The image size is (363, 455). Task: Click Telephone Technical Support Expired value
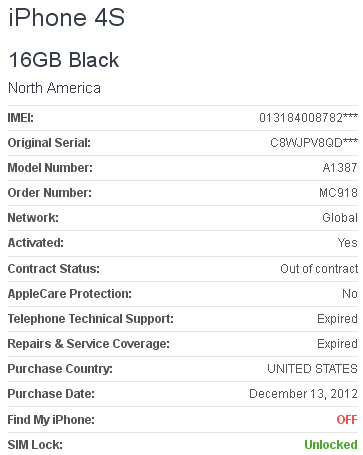coord(337,319)
